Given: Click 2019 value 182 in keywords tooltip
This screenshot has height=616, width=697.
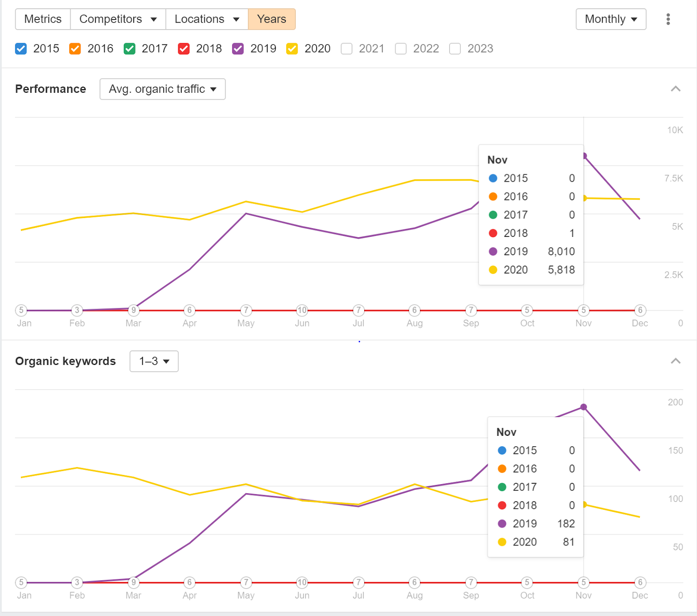Looking at the screenshot, I should click(x=566, y=524).
